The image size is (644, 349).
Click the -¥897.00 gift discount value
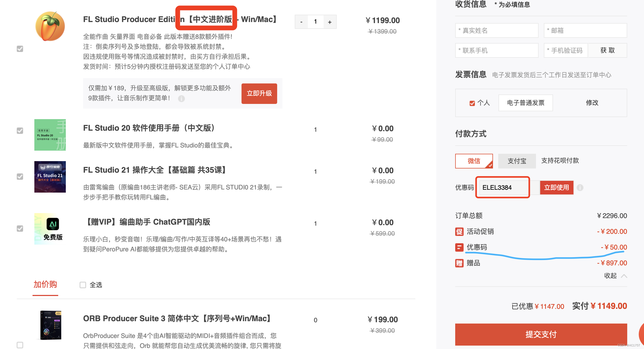612,263
